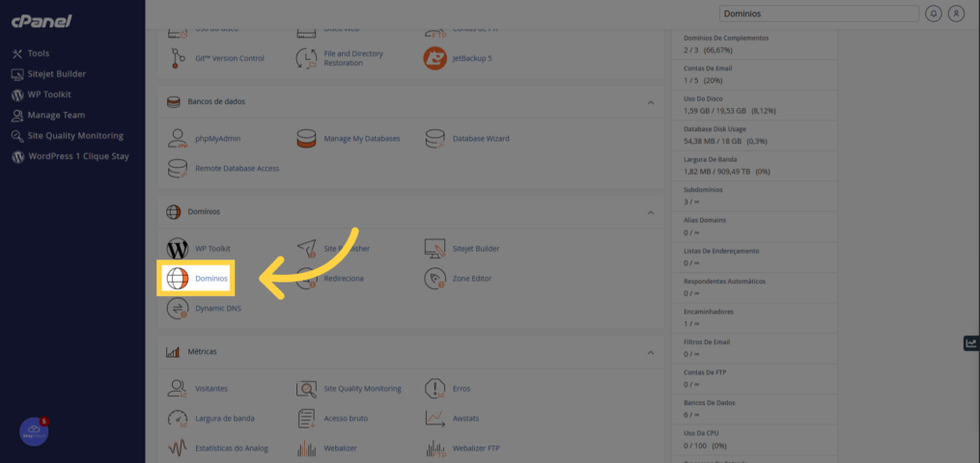This screenshot has height=463, width=980.
Task: Open the Webalizer FTP icon
Action: (435, 448)
